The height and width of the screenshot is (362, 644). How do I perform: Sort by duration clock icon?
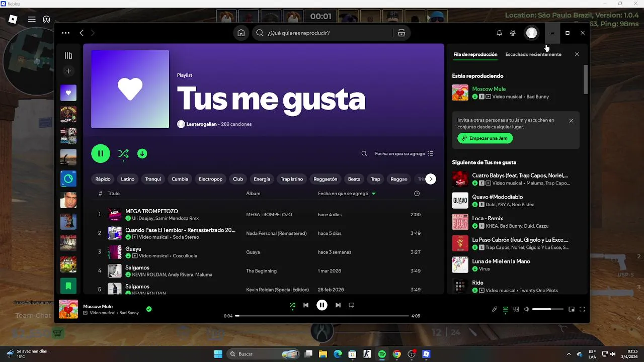(417, 194)
